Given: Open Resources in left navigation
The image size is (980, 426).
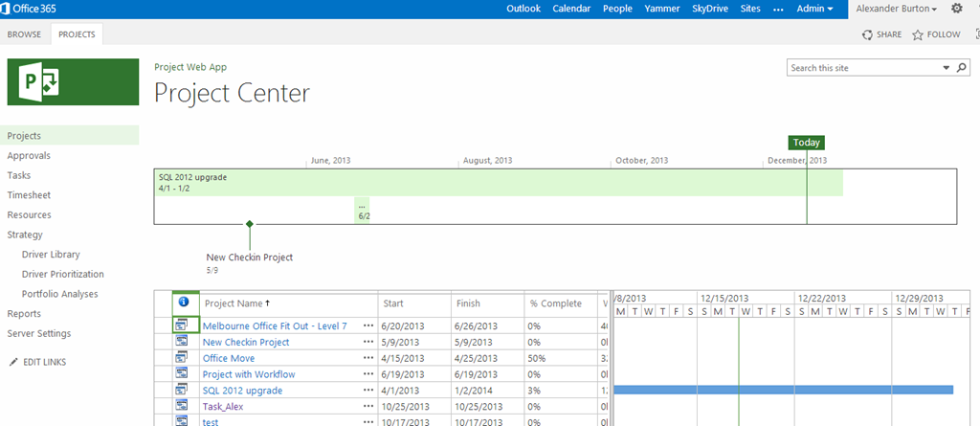Looking at the screenshot, I should coord(30,214).
